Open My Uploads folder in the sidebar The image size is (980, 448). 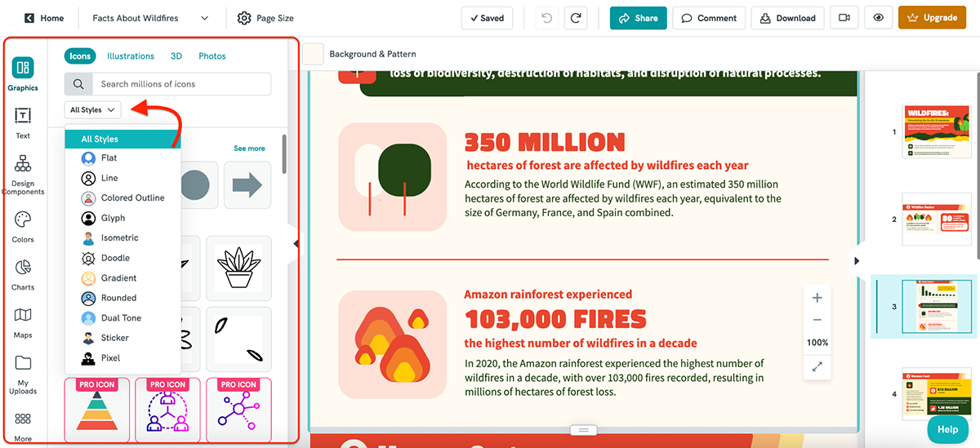(x=23, y=375)
